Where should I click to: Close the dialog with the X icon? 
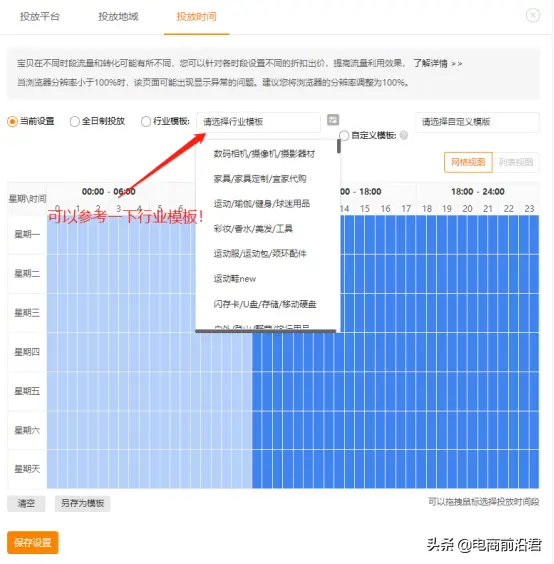coord(532,15)
